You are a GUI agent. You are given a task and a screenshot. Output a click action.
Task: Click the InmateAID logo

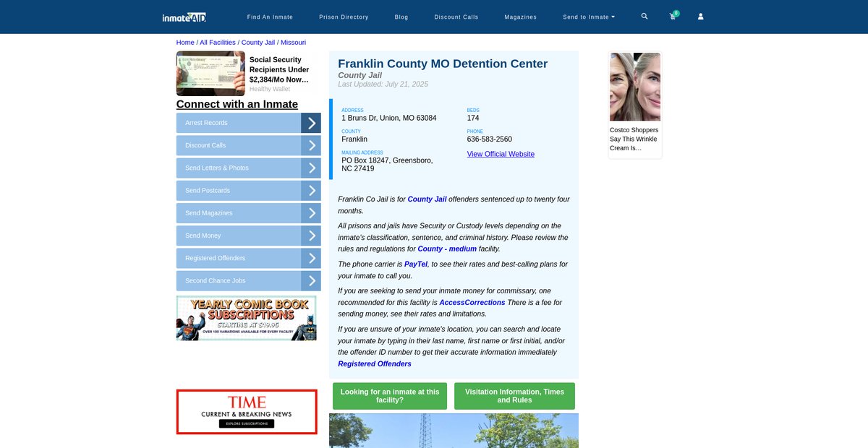coord(184,17)
